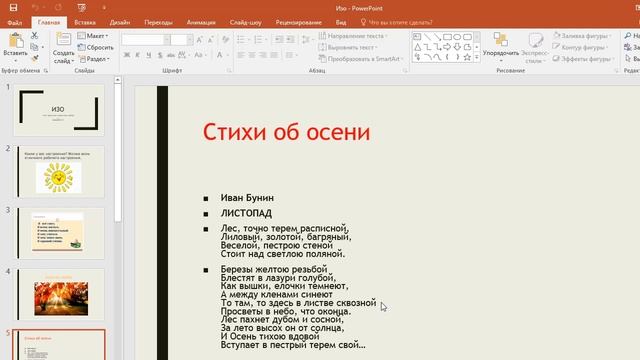Toggle Strikethrough (abc) formatting
The width and height of the screenshot is (640, 360).
click(x=171, y=55)
